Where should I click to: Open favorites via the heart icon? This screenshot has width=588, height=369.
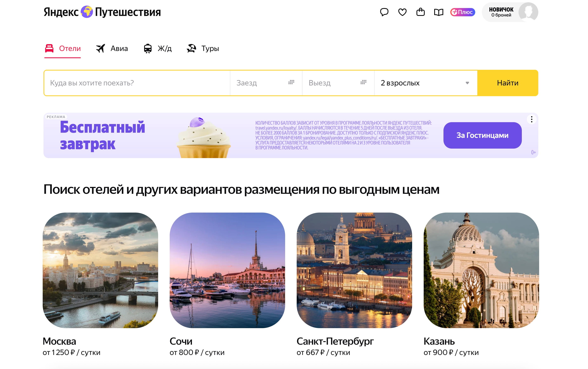point(402,12)
